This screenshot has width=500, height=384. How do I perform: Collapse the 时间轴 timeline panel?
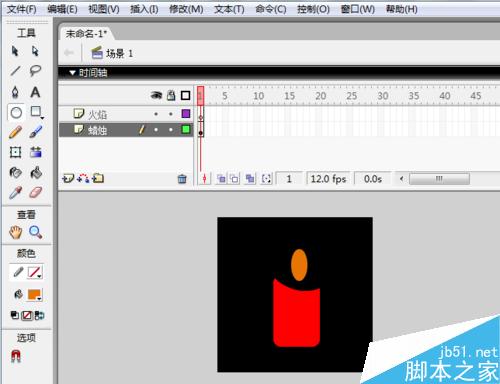[x=72, y=73]
